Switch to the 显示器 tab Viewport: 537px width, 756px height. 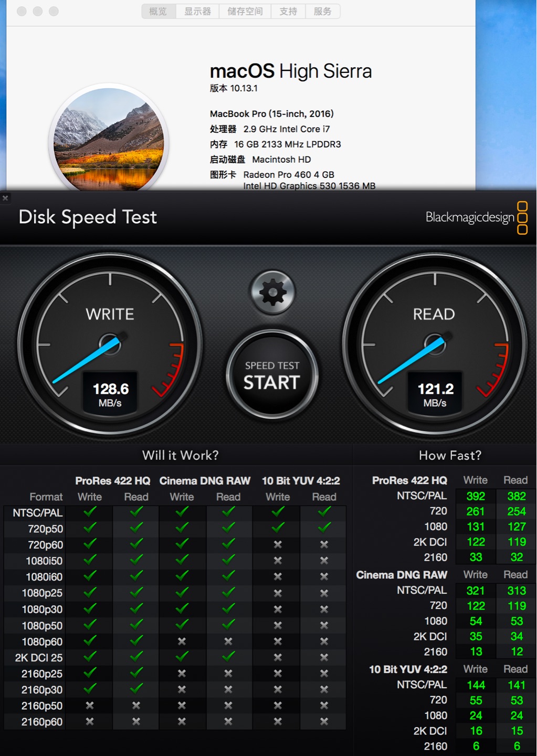point(197,11)
